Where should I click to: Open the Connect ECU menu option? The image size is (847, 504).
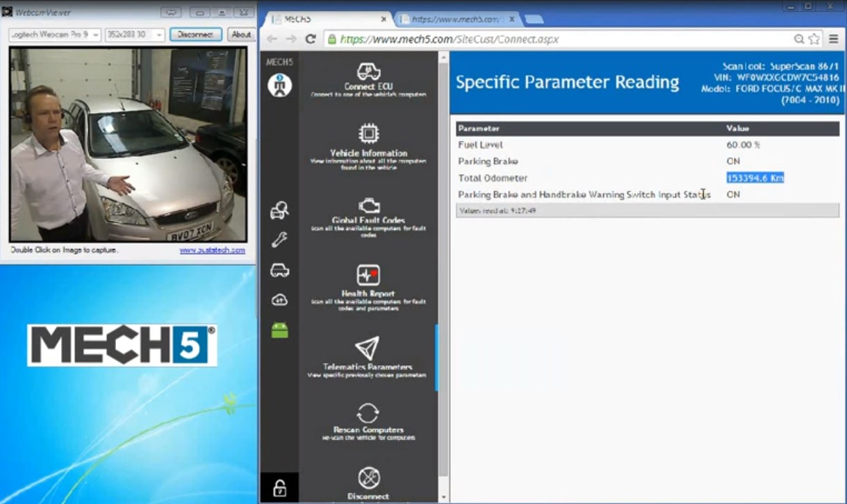(368, 78)
